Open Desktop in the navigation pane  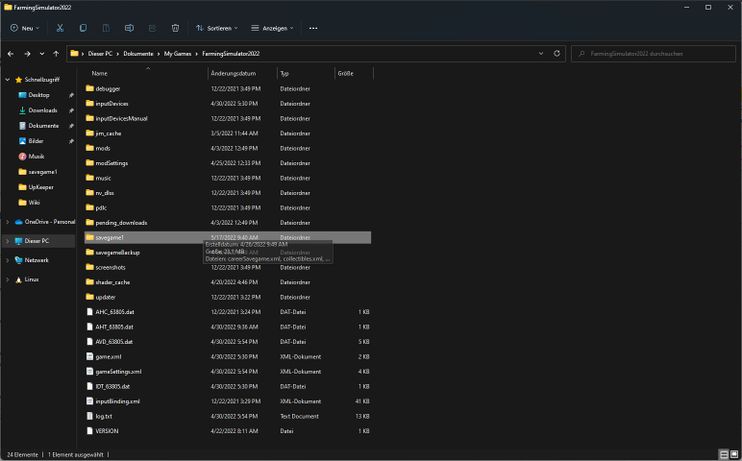[x=39, y=95]
